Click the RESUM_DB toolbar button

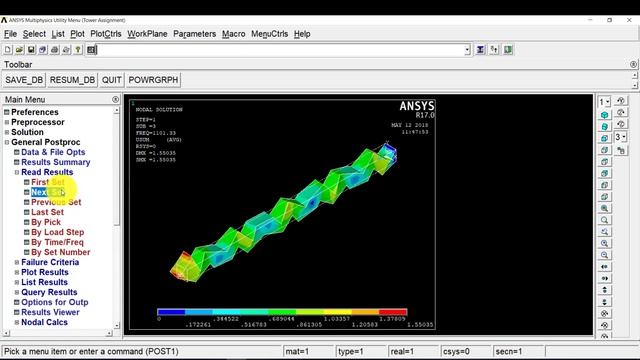click(x=72, y=80)
